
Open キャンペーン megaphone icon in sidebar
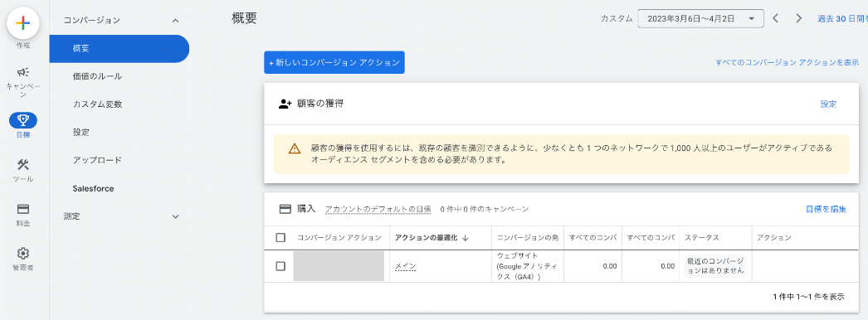pos(22,72)
